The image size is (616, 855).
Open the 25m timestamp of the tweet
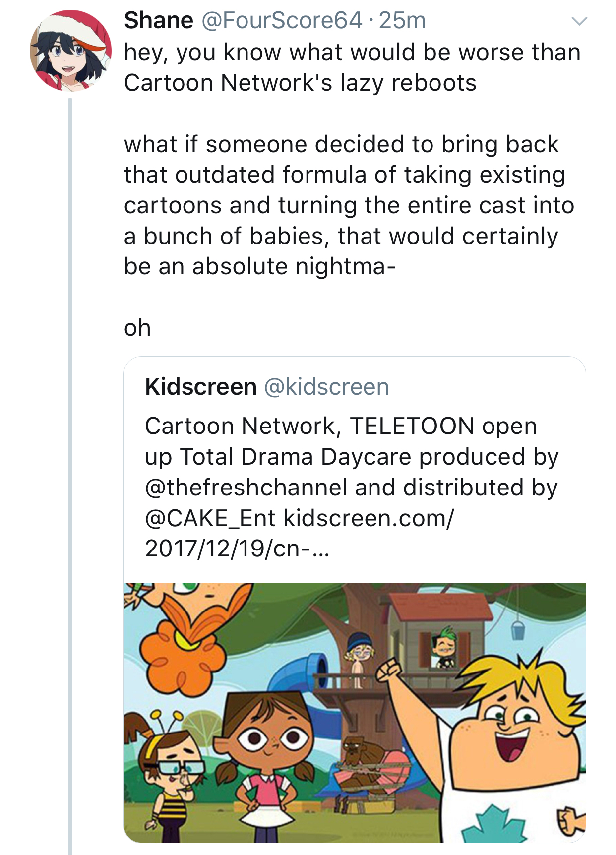[x=402, y=21]
